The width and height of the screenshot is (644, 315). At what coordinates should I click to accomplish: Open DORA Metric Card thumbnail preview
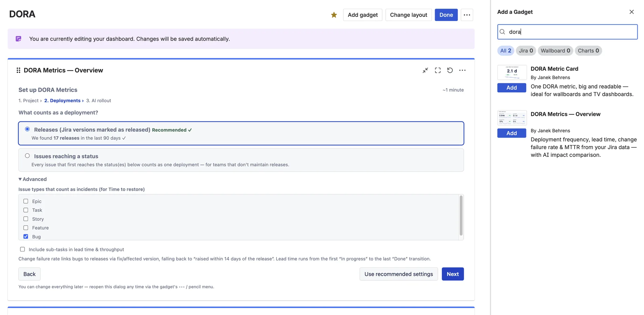tap(512, 72)
